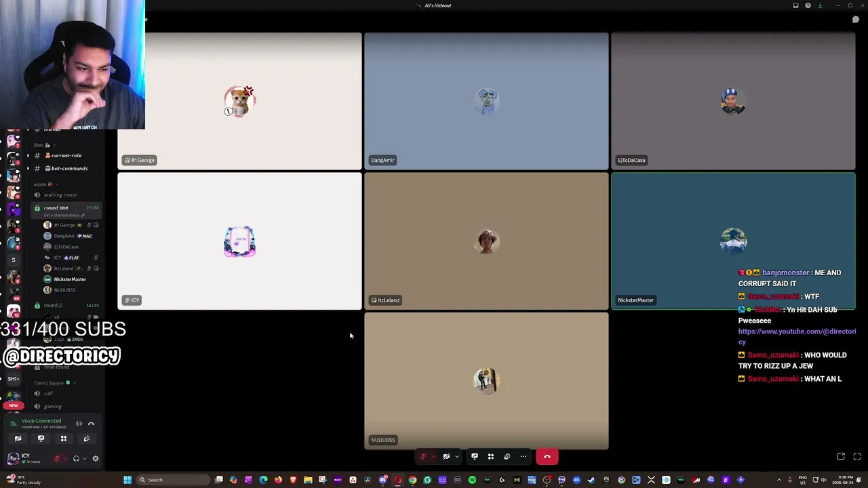Click username banjomonster in stream chat
This screenshot has width=868, height=488.
click(785, 272)
